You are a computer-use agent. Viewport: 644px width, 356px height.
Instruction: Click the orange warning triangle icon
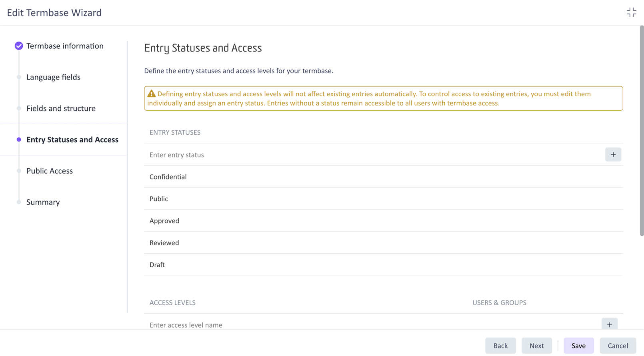click(x=151, y=93)
